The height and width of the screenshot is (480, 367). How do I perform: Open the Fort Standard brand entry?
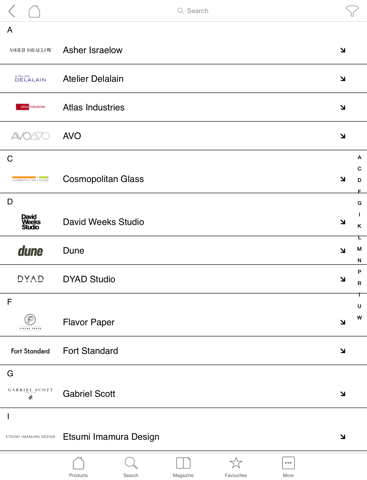[183, 351]
